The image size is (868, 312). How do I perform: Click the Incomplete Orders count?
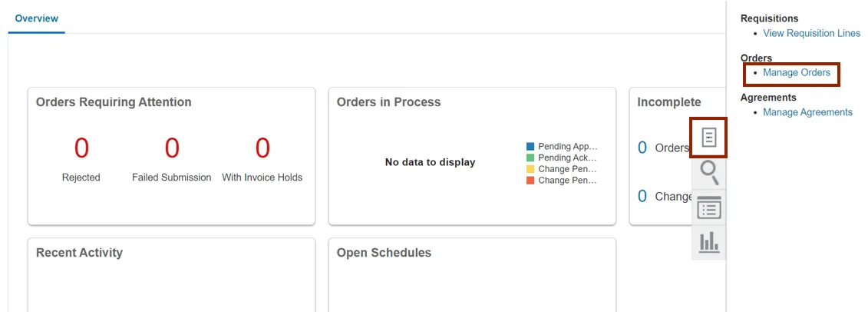642,148
